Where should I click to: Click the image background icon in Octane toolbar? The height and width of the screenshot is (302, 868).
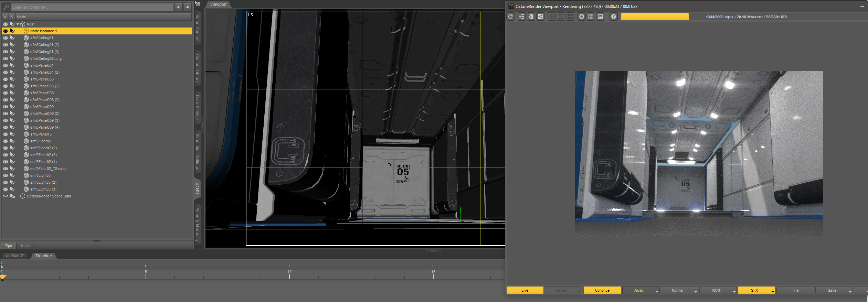[600, 17]
